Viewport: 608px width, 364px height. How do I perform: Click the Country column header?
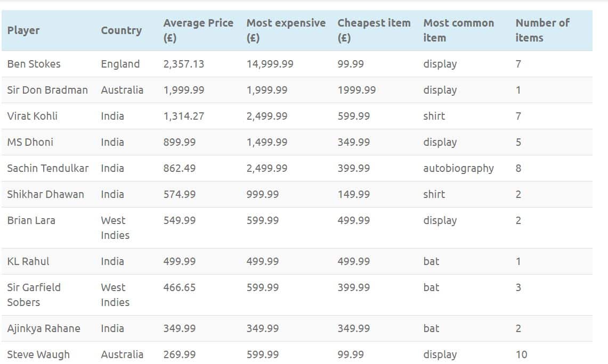[121, 30]
